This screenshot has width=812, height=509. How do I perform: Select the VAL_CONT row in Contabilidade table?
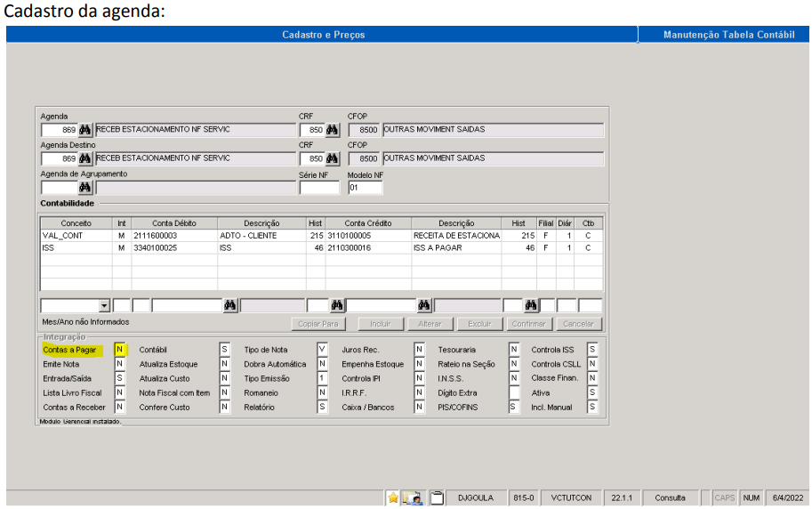(x=322, y=236)
